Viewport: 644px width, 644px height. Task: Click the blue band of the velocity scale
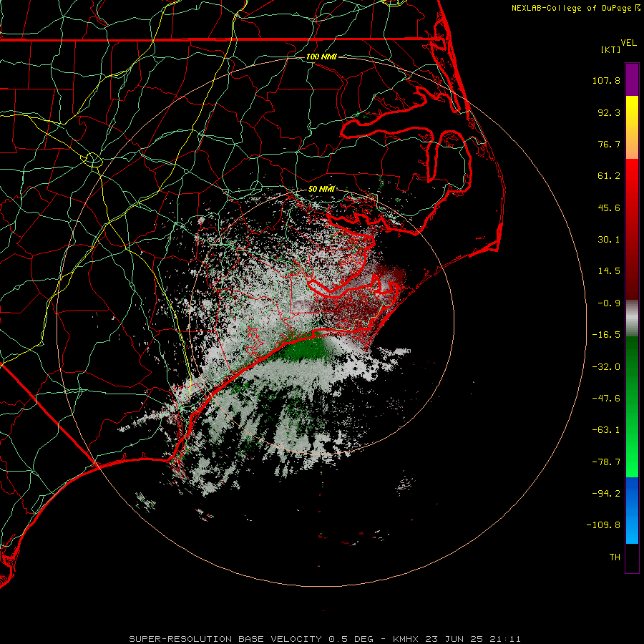pyautogui.click(x=632, y=510)
